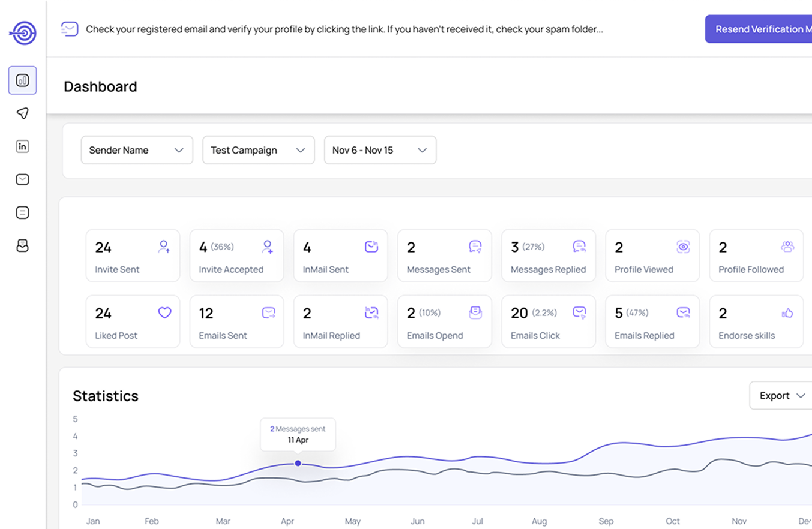Open campaigns paper plane sidebar icon
812x529 pixels.
[23, 113]
